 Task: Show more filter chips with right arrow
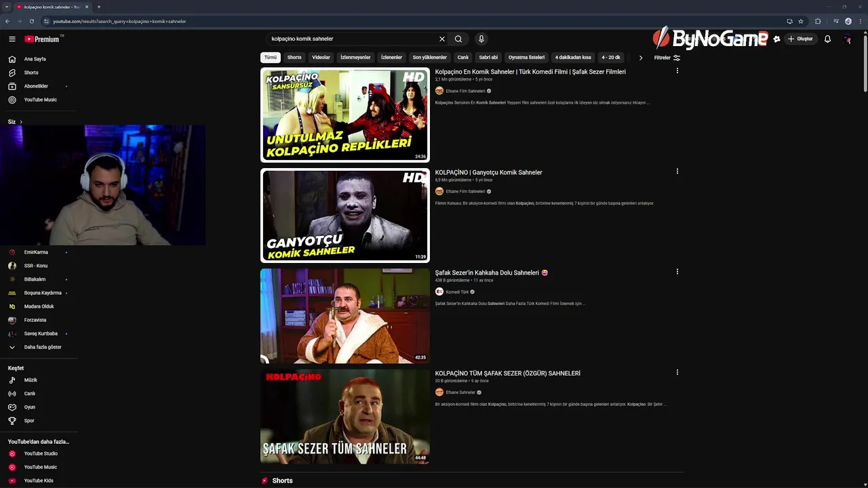(x=641, y=58)
